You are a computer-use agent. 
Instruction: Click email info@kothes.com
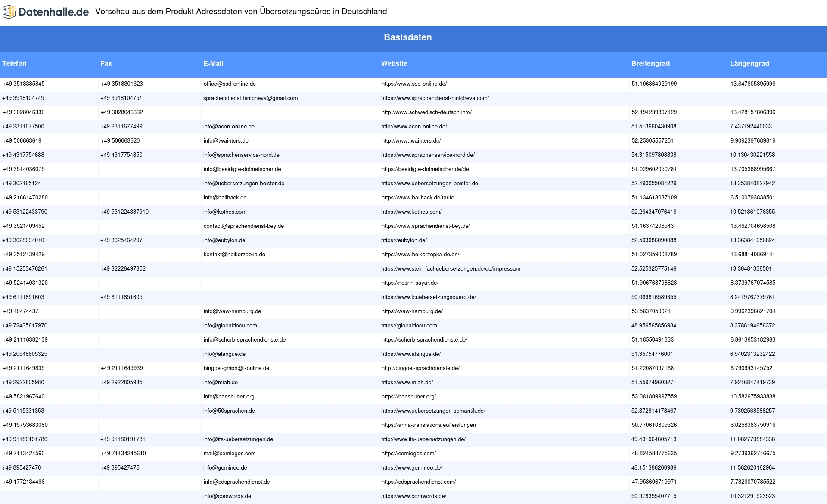225,212
